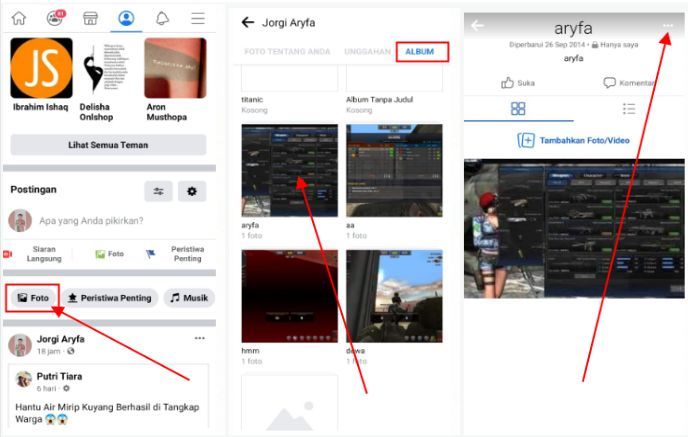This screenshot has height=437, width=688.
Task: Click the Lihat Semua Teman button
Action: 108,145
